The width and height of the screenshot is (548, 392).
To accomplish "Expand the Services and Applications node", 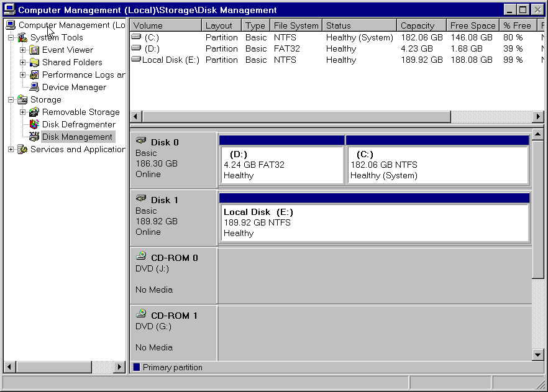I will click(11, 150).
